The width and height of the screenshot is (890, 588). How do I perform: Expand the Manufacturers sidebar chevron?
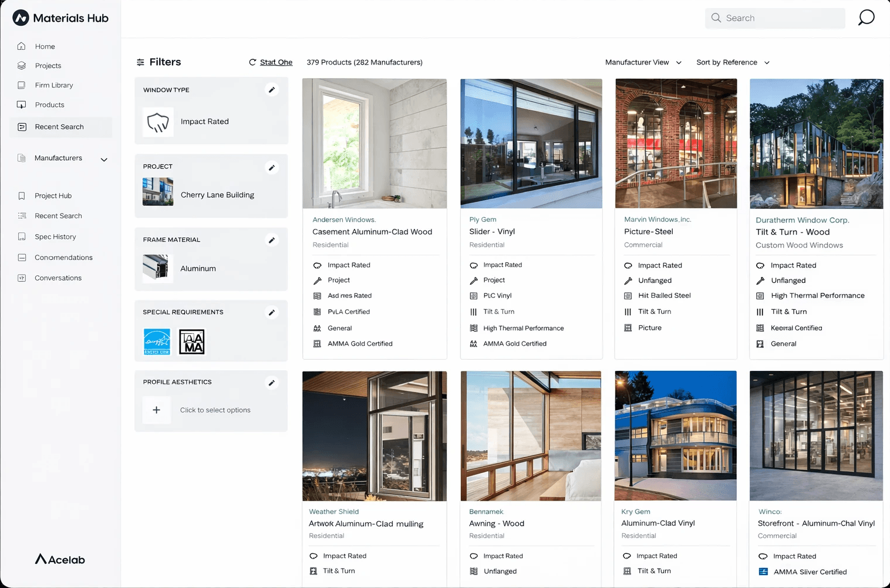point(104,160)
